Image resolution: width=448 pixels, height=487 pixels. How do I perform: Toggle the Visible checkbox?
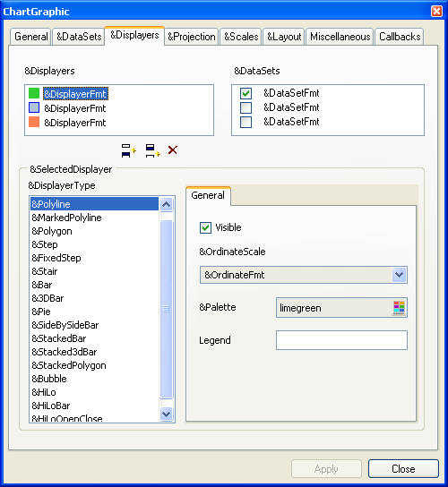[x=205, y=227]
